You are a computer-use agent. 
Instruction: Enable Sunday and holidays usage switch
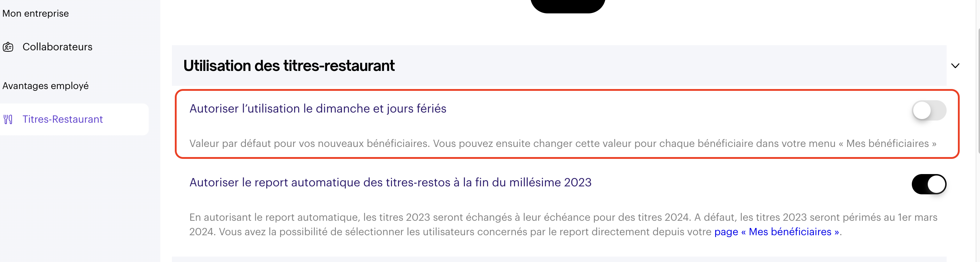click(x=928, y=110)
